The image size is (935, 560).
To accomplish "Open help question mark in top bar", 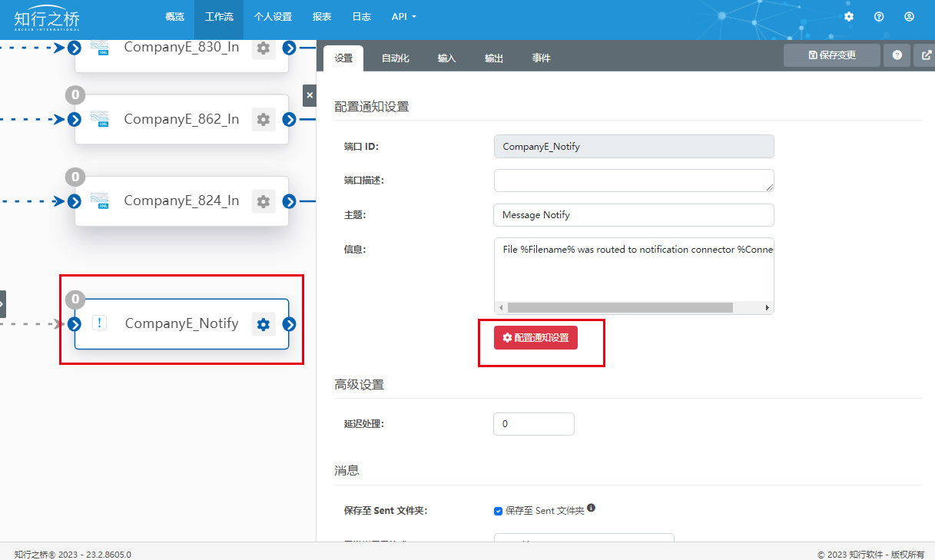I will pos(879,16).
